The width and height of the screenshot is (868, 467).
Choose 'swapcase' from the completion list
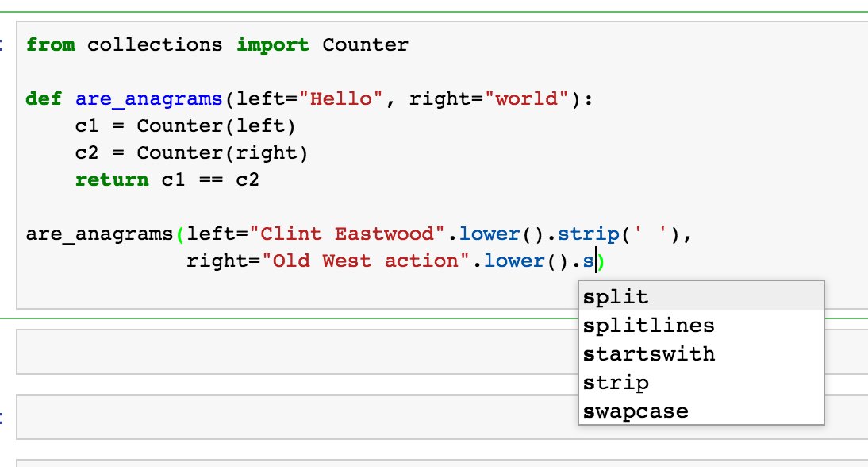701,411
